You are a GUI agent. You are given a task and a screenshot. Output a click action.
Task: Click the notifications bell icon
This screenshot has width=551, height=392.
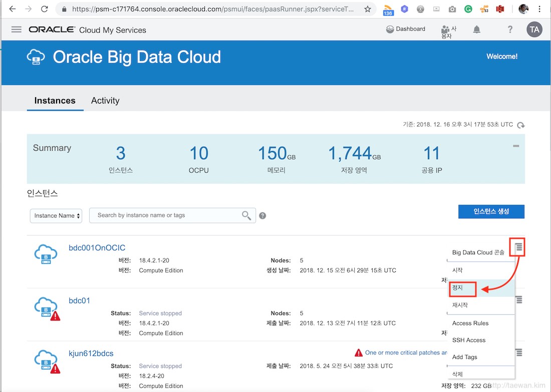[476, 30]
